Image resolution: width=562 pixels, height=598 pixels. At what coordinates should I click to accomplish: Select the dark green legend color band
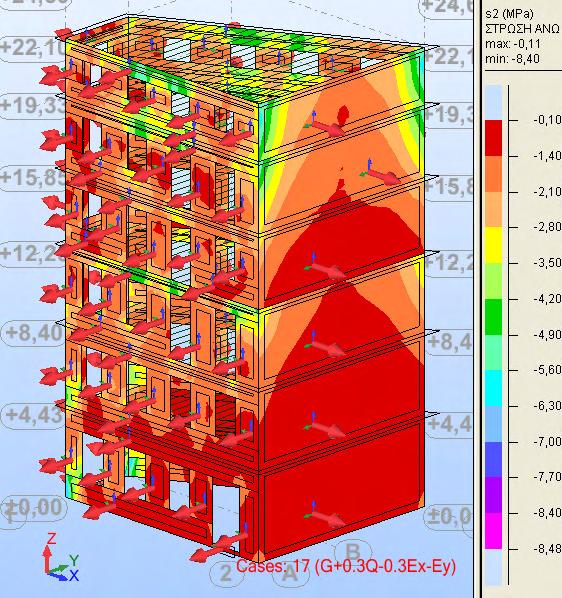pyautogui.click(x=493, y=317)
